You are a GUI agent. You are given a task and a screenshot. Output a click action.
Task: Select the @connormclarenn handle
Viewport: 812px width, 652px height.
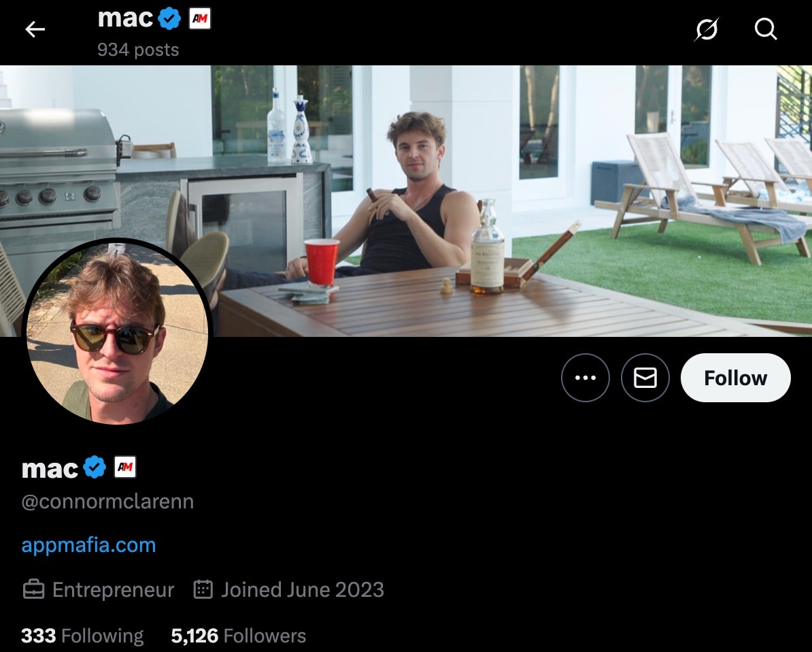(107, 502)
